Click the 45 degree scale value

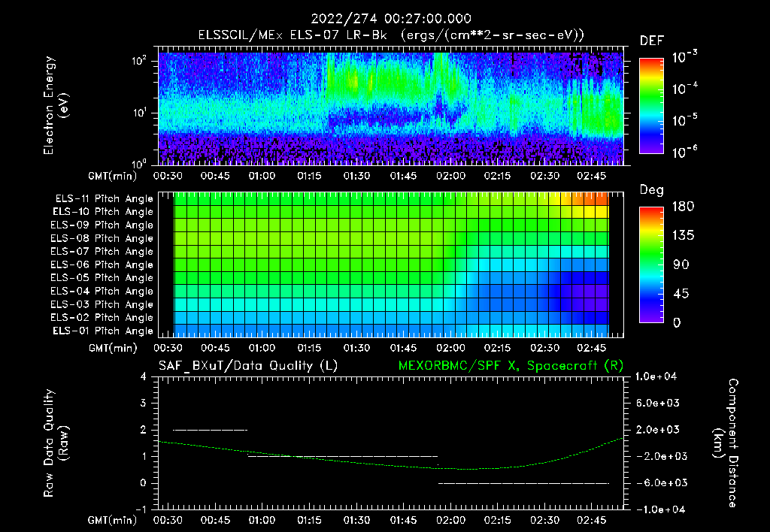(681, 294)
